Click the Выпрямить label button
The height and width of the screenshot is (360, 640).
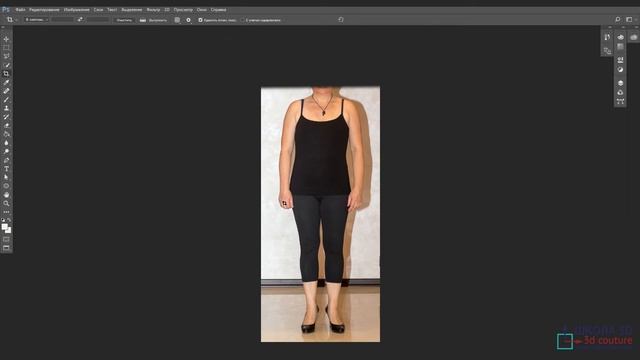158,20
